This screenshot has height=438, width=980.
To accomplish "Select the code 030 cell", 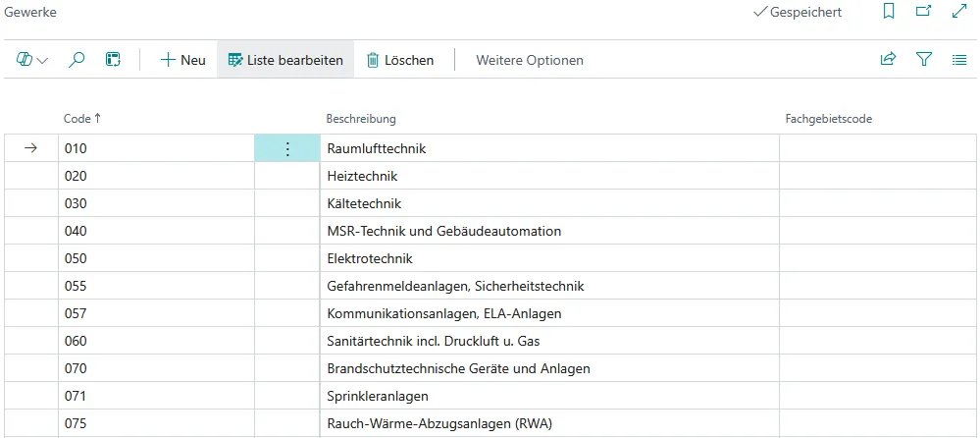I will point(156,203).
